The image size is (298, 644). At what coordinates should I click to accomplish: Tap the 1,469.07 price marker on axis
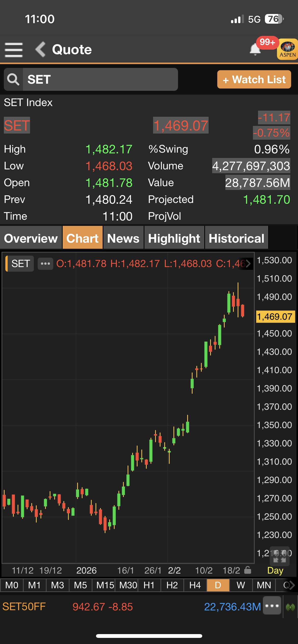[x=275, y=317]
